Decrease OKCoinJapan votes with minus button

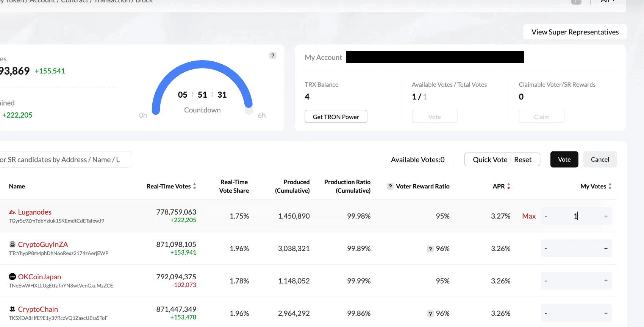546,281
